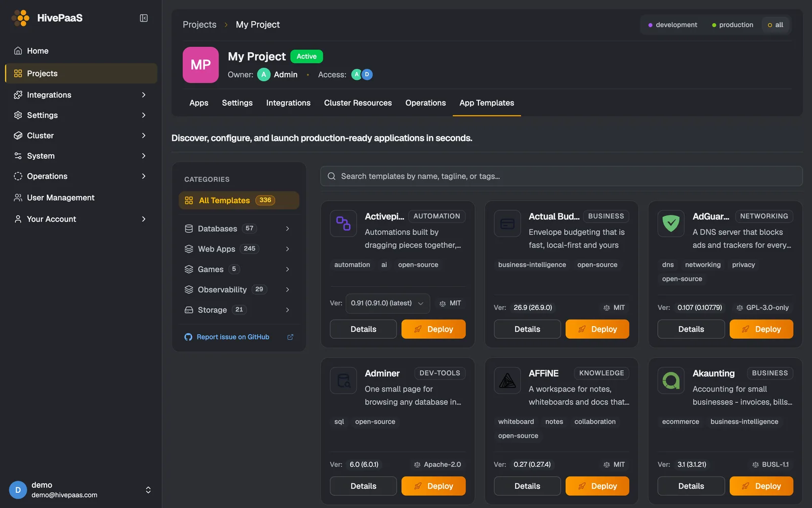This screenshot has width=812, height=508.
Task: Click the blue D access avatar
Action: pos(367,75)
